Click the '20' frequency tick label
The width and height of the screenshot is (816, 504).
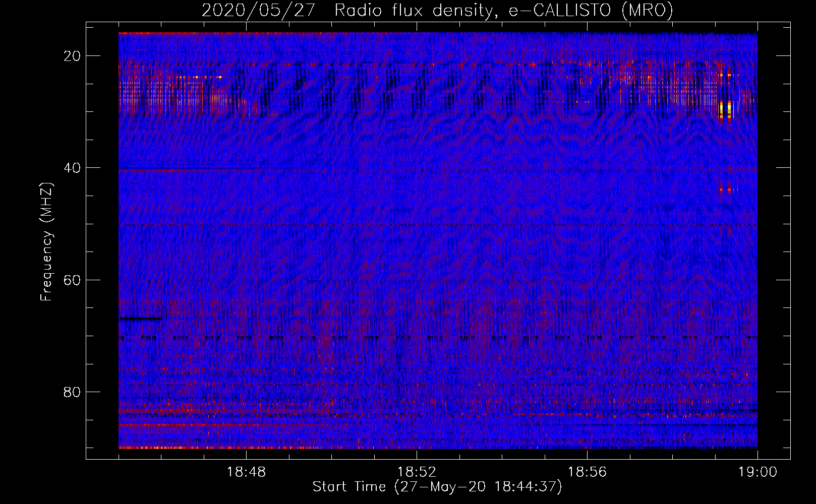73,56
